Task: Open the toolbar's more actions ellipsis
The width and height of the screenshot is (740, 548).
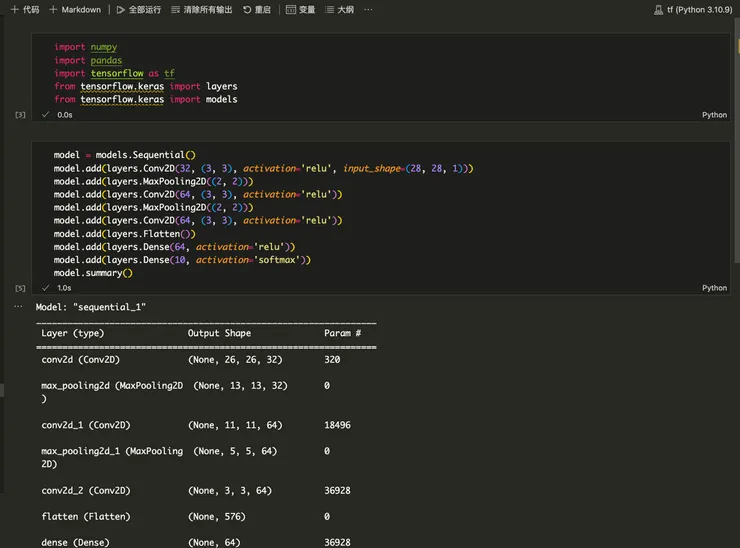Action: pos(368,9)
